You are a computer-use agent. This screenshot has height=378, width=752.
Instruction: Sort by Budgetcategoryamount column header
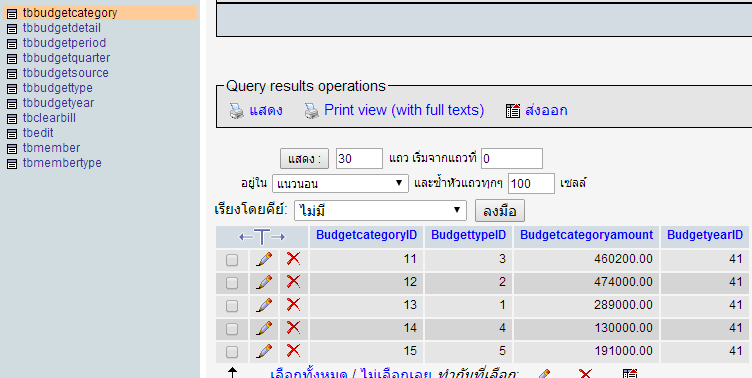coord(587,235)
